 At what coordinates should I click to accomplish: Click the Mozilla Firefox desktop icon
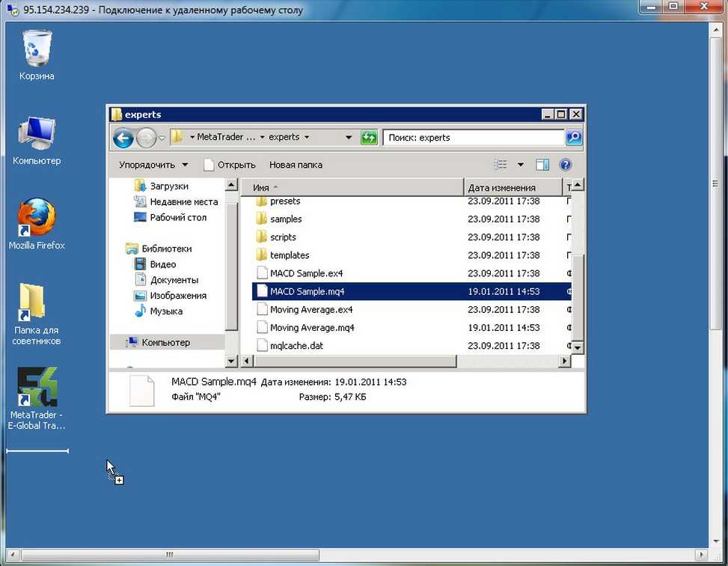[x=37, y=218]
